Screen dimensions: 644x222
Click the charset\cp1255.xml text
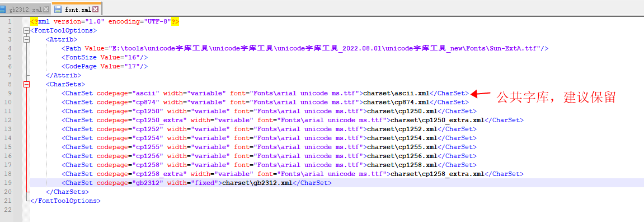pos(402,147)
